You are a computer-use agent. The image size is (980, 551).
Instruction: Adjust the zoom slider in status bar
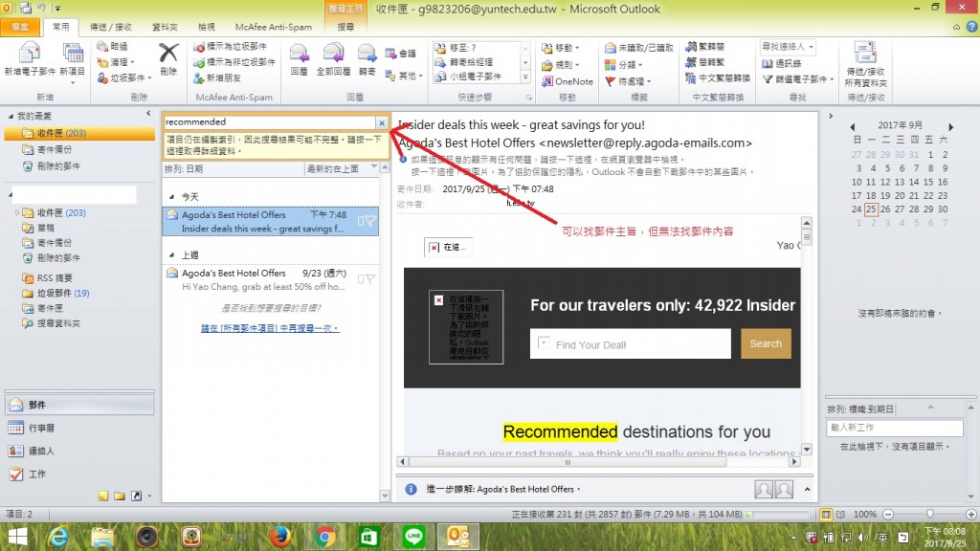click(930, 514)
